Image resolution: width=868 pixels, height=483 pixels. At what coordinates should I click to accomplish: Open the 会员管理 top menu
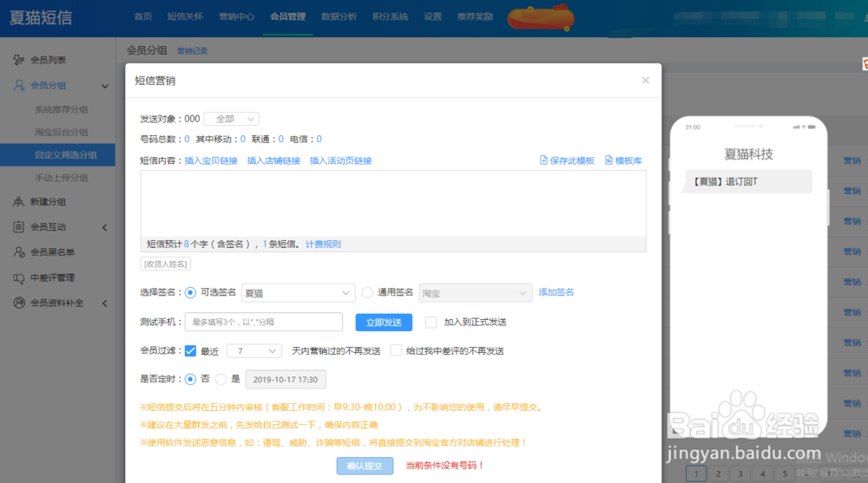coord(288,16)
